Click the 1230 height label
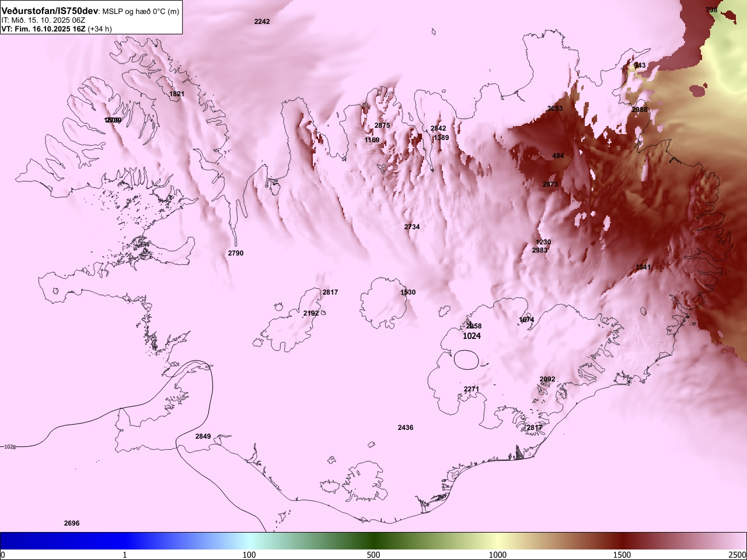Screen dimensions: 747x560 (x=543, y=242)
